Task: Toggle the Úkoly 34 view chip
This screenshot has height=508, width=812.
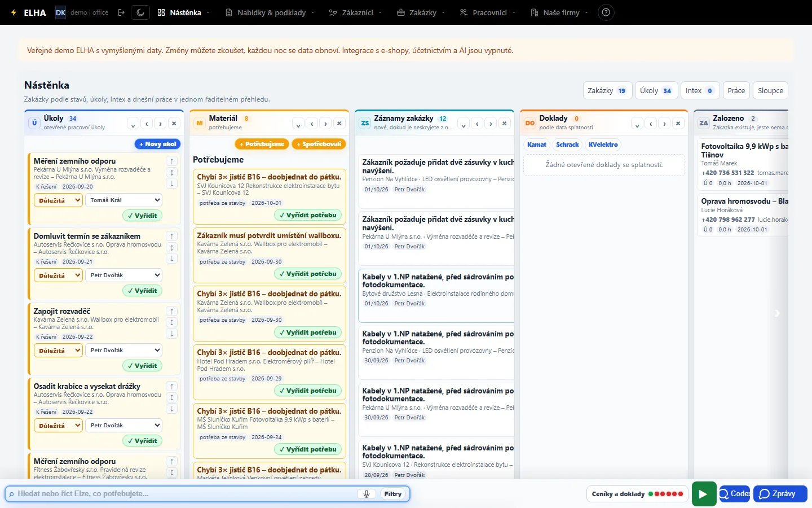Action: tap(655, 90)
